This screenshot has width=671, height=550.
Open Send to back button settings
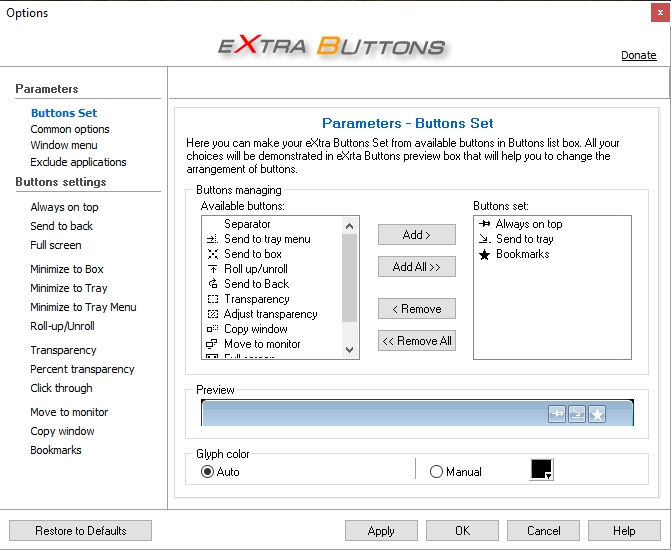click(x=62, y=226)
